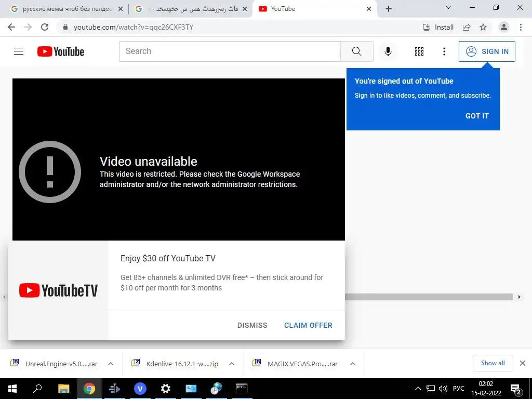Expand options for MAGIX.VEGAS.Pro rar download
Viewport: 532px width, 399px height.
pyautogui.click(x=353, y=364)
